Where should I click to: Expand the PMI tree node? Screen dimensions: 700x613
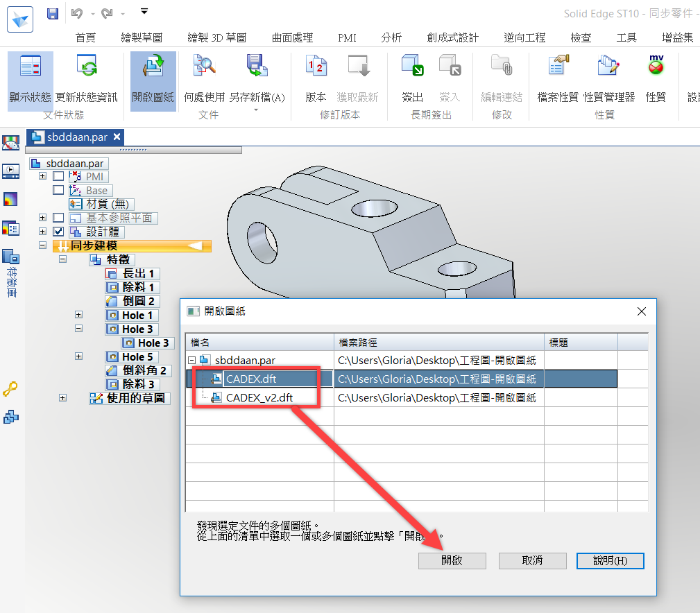point(42,176)
